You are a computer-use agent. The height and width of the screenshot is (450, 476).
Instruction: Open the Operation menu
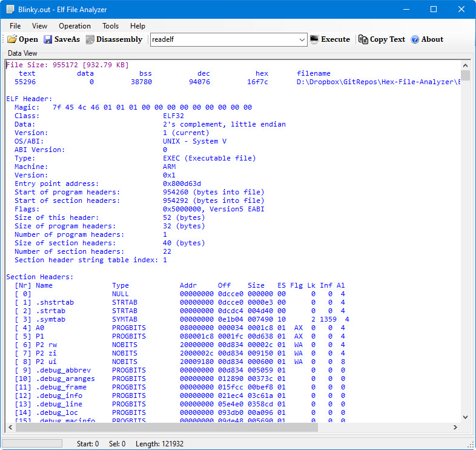point(74,26)
